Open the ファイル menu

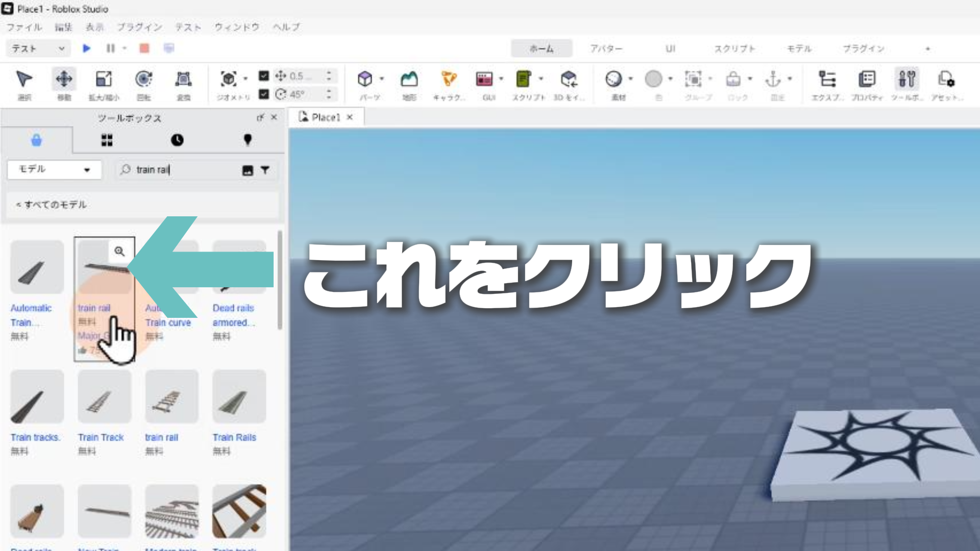pyautogui.click(x=24, y=27)
